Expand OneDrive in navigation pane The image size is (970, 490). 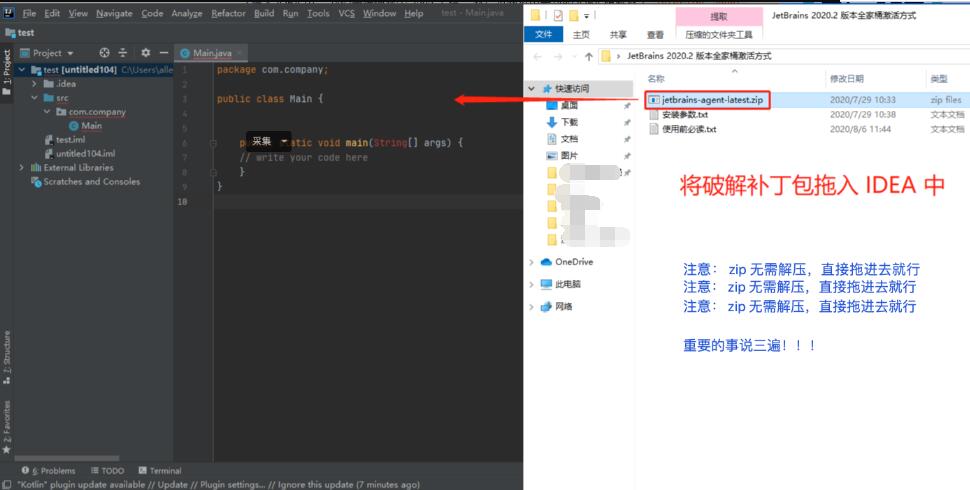click(531, 262)
